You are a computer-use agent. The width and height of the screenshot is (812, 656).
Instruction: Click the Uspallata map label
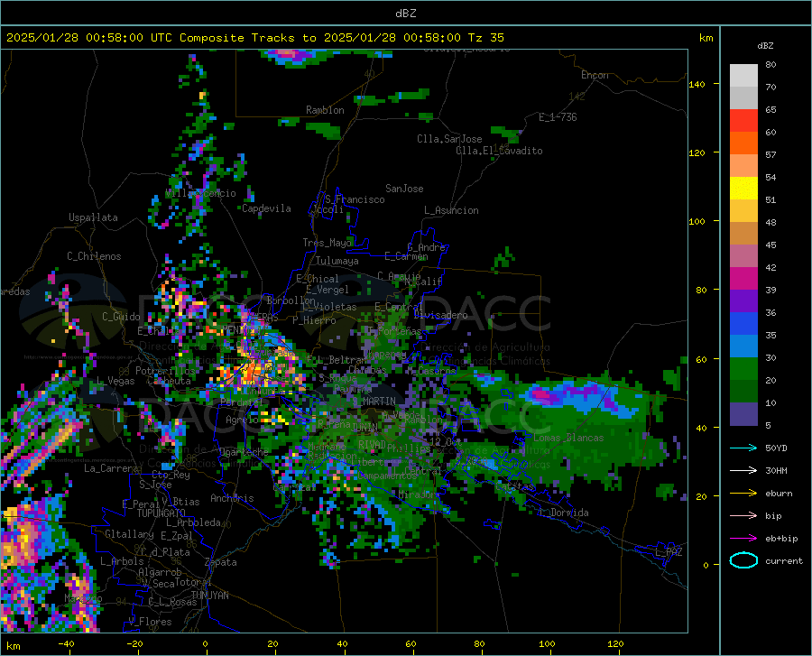pyautogui.click(x=93, y=217)
